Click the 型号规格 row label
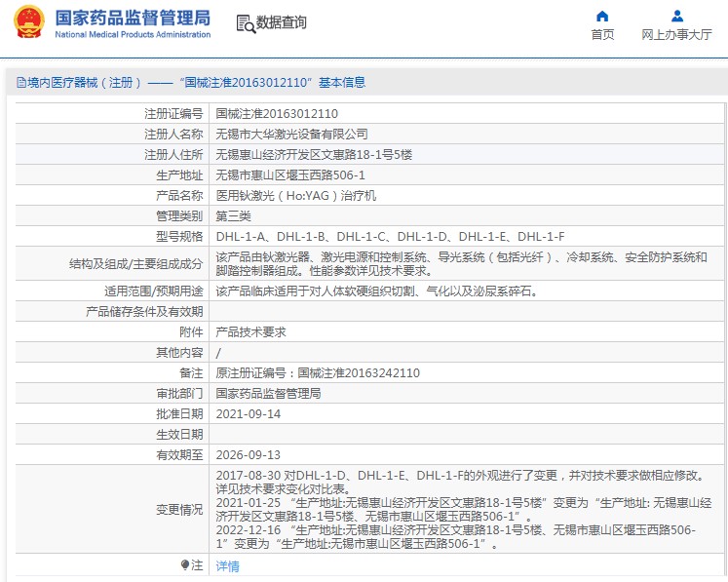This screenshot has height=582, width=728. (x=179, y=237)
